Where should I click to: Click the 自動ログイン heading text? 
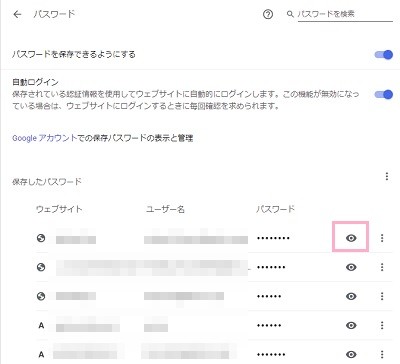click(35, 82)
